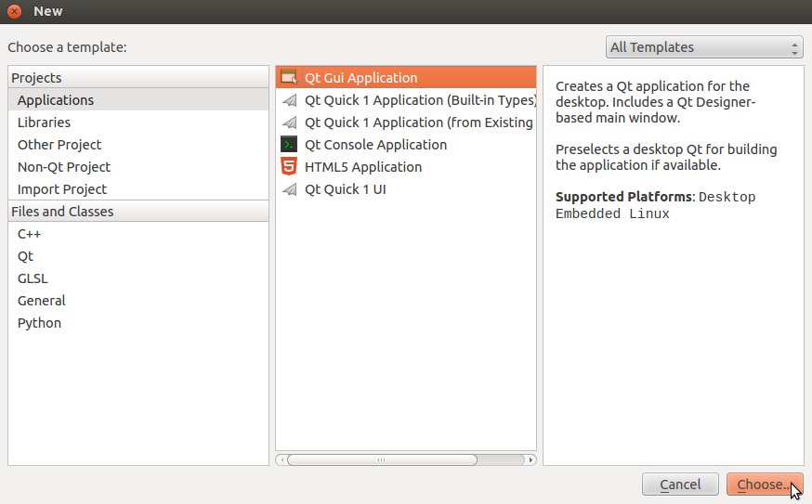Click the Cancel button
This screenshot has width=812, height=504.
(x=680, y=485)
